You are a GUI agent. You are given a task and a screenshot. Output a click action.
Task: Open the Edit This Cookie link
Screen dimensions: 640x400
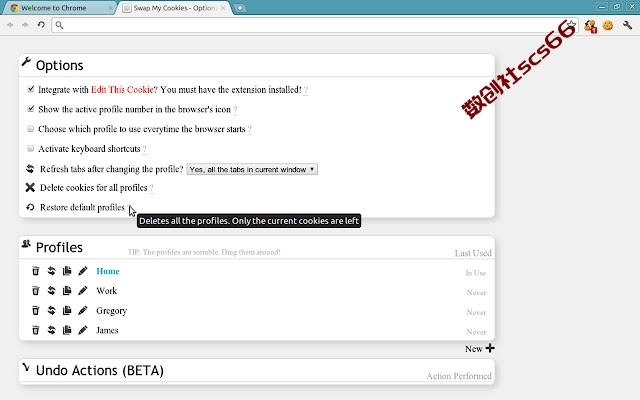tap(122, 90)
